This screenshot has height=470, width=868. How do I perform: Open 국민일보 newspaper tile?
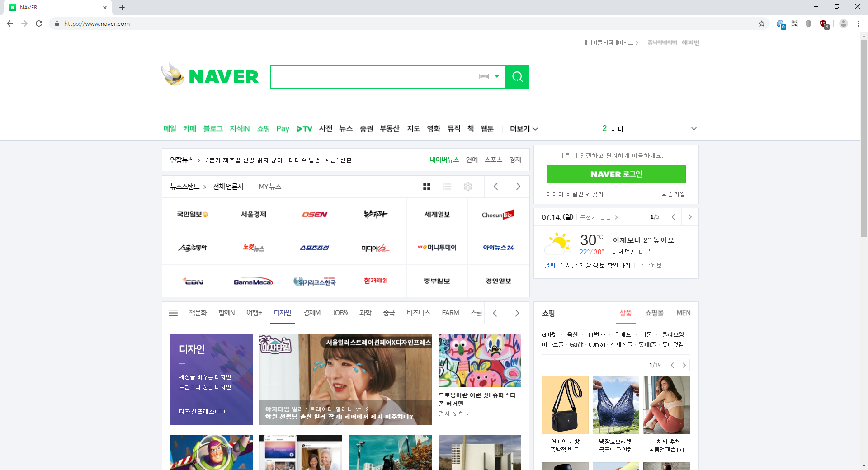pyautogui.click(x=193, y=214)
